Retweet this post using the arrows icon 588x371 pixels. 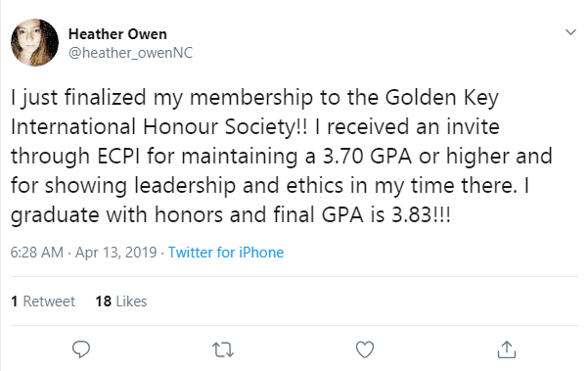(223, 349)
